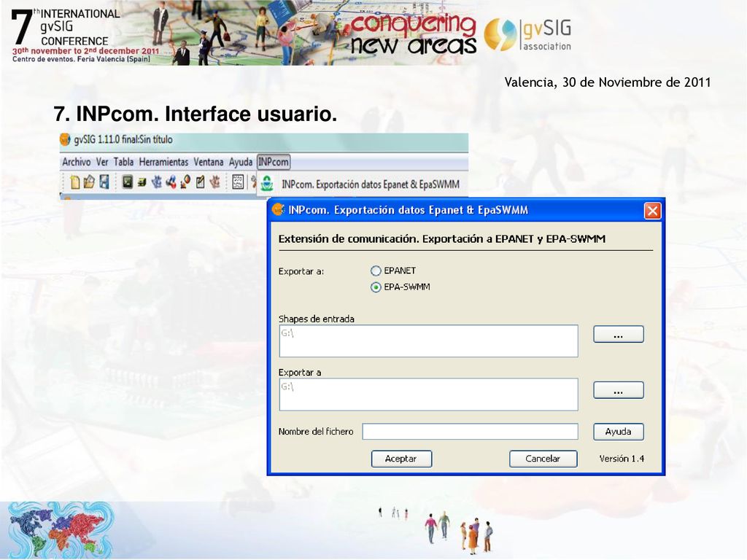Click the 'Nombre del fichero' label
This screenshot has width=747, height=560.
click(316, 432)
